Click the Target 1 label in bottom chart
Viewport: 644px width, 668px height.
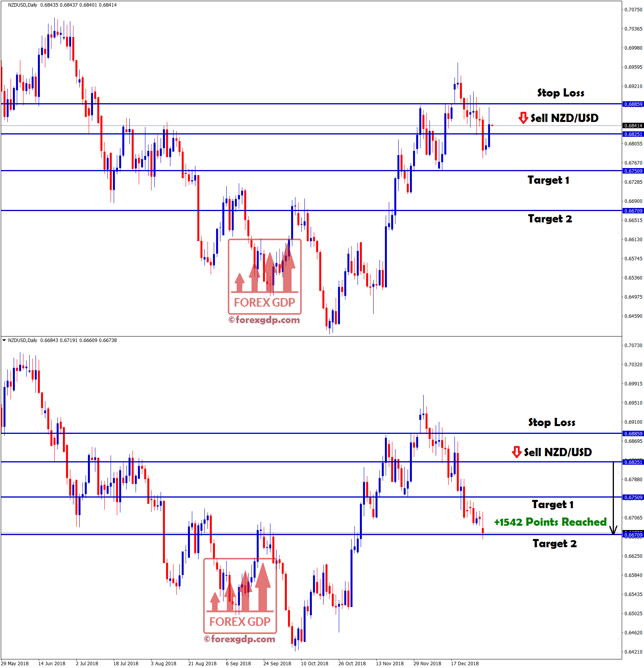point(553,505)
